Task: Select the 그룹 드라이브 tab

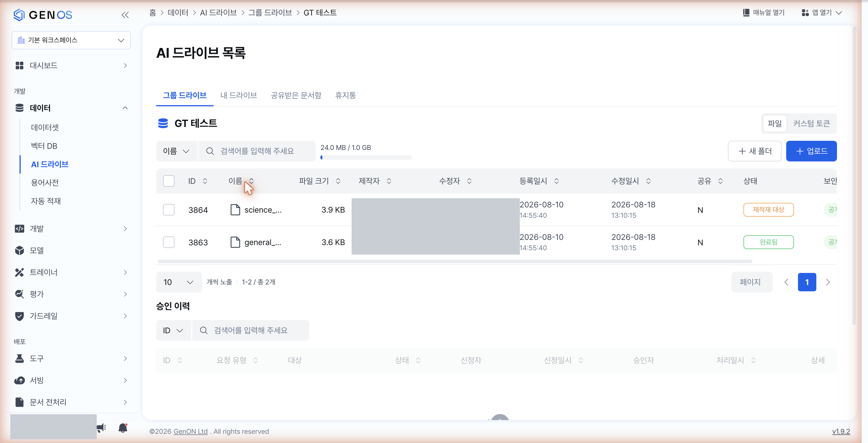Action: pos(185,95)
